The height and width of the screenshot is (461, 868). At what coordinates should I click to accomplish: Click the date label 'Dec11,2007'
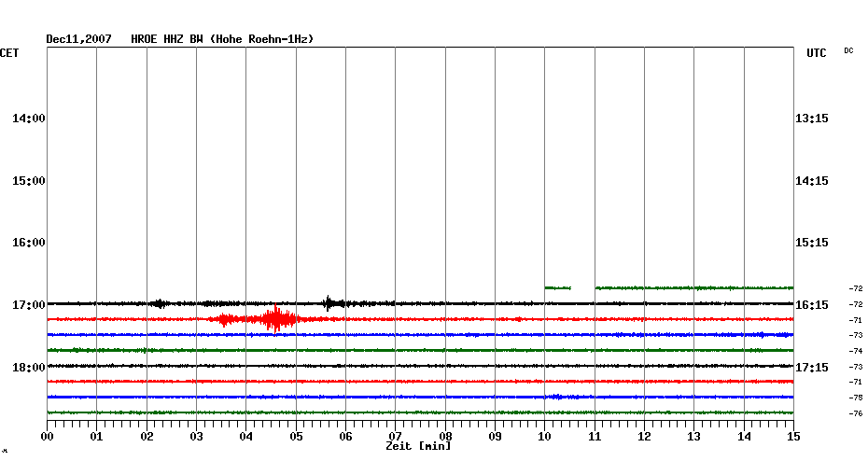coord(78,39)
